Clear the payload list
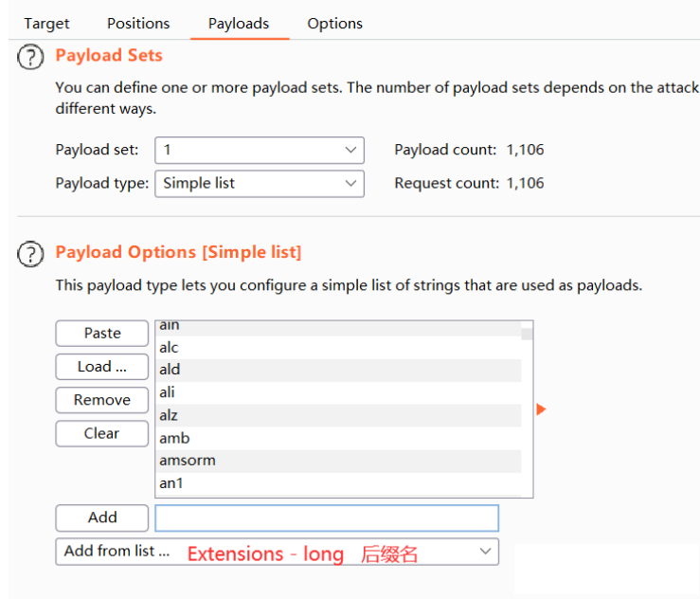The width and height of the screenshot is (700, 599). pyautogui.click(x=101, y=433)
